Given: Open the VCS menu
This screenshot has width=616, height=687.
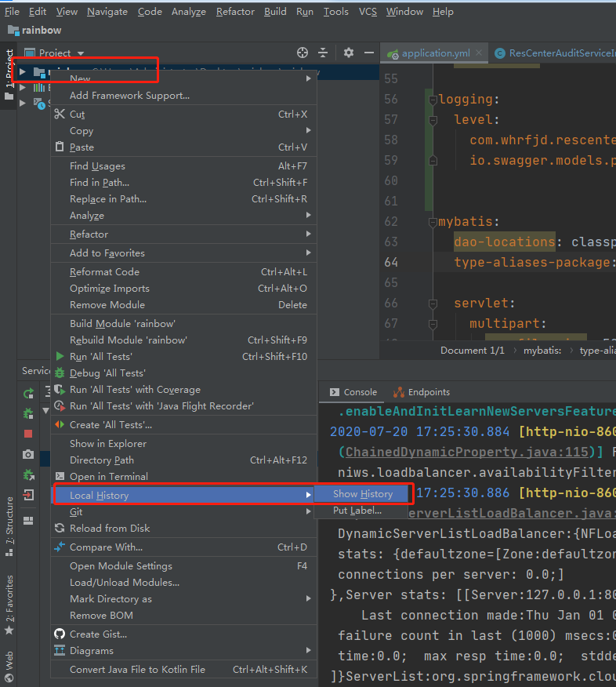Looking at the screenshot, I should click(368, 12).
